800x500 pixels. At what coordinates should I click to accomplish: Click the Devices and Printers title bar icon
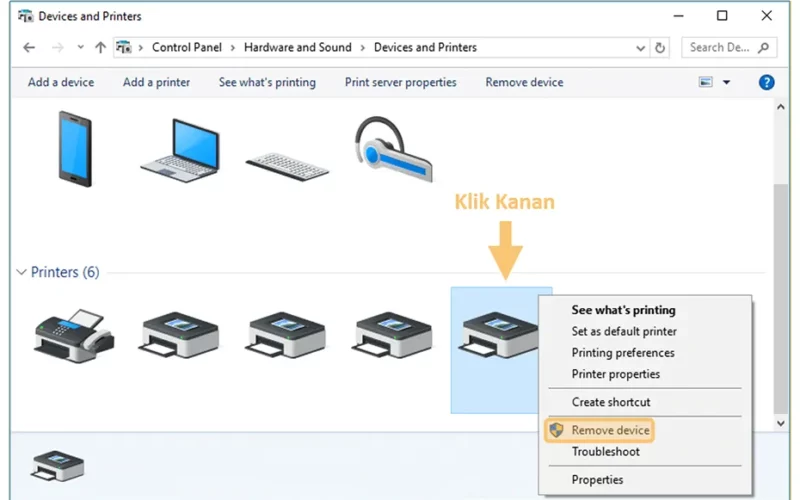26,16
